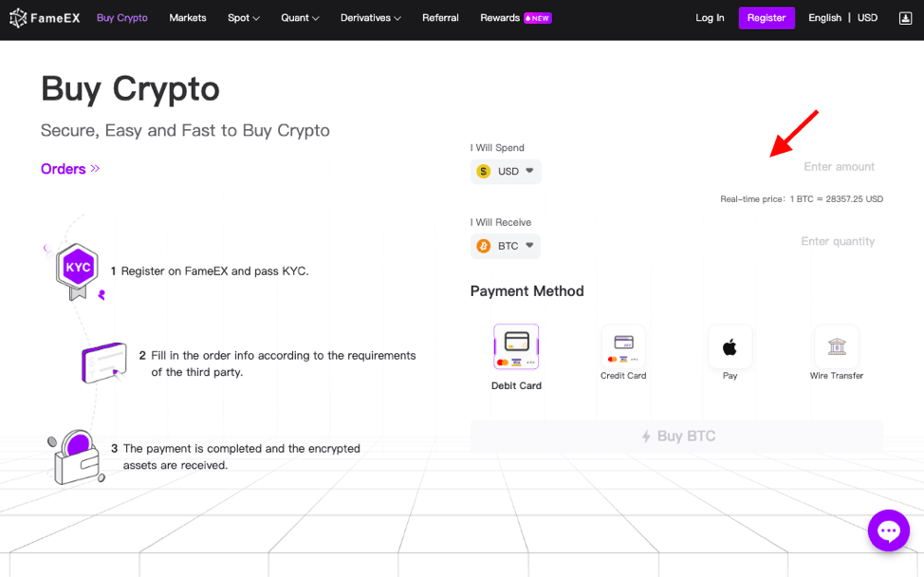
Task: Go to the Referral page
Action: click(x=440, y=18)
